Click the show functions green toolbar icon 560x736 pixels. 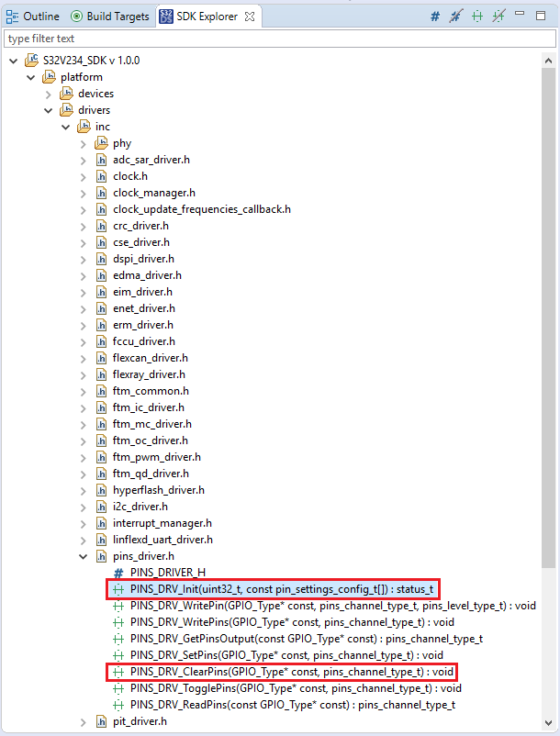[x=477, y=16]
